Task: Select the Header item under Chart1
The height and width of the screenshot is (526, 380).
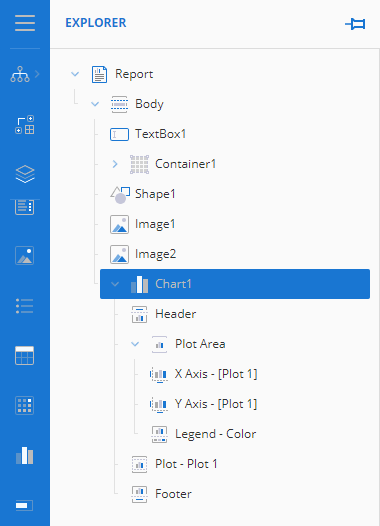Action: click(175, 314)
